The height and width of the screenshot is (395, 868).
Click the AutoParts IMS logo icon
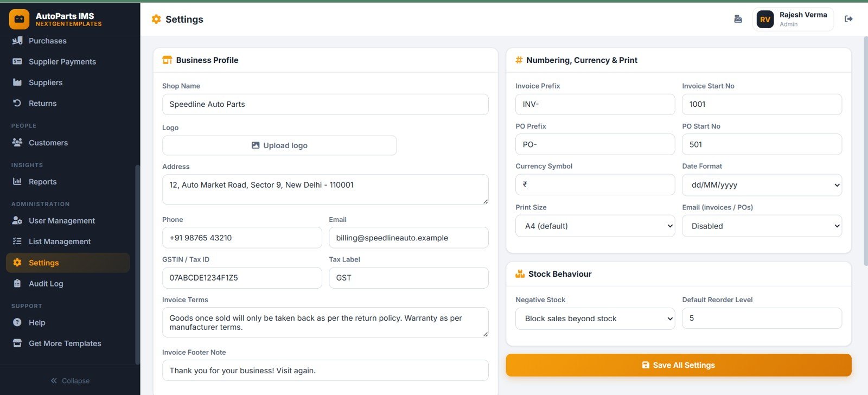point(20,19)
